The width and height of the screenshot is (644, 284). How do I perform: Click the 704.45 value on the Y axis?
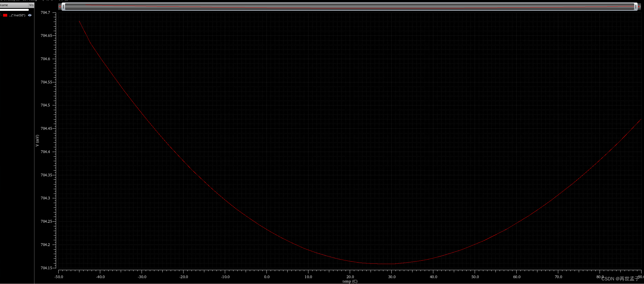(x=46, y=128)
